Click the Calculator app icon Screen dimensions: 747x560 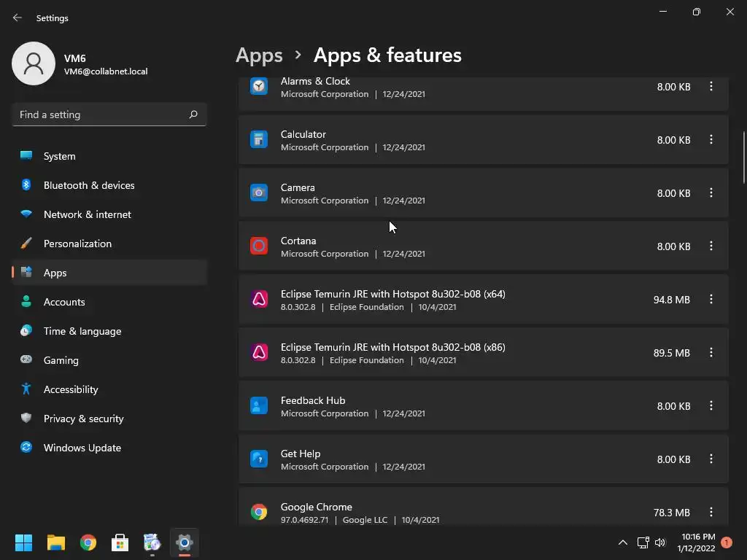[259, 140]
